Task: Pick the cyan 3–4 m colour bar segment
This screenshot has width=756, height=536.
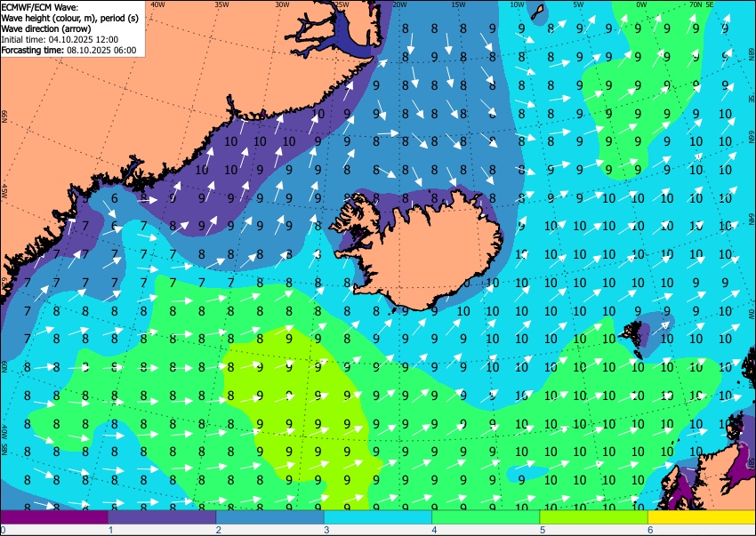Action: point(378,517)
